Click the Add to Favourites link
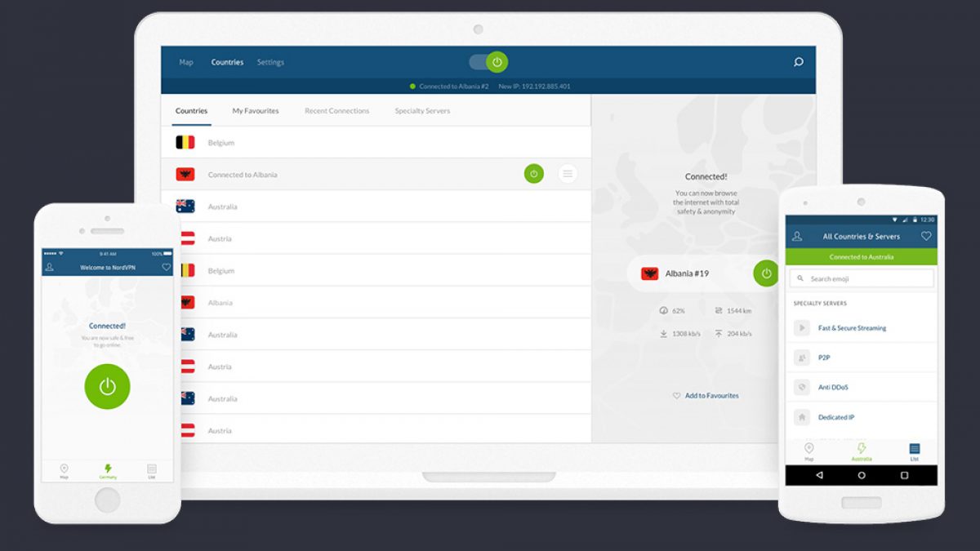Screen dimensions: 980x551 click(706, 396)
